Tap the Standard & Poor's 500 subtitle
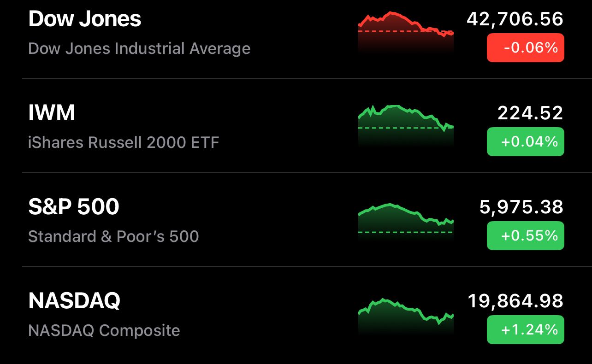The image size is (592, 364). (113, 236)
